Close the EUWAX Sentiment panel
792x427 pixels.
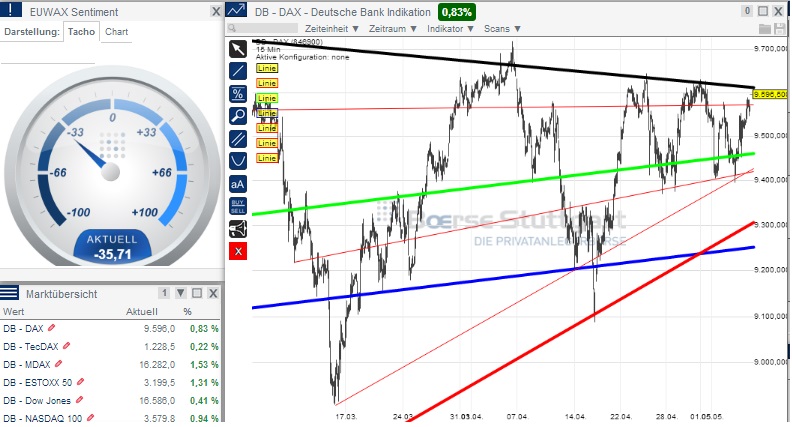[x=216, y=11]
